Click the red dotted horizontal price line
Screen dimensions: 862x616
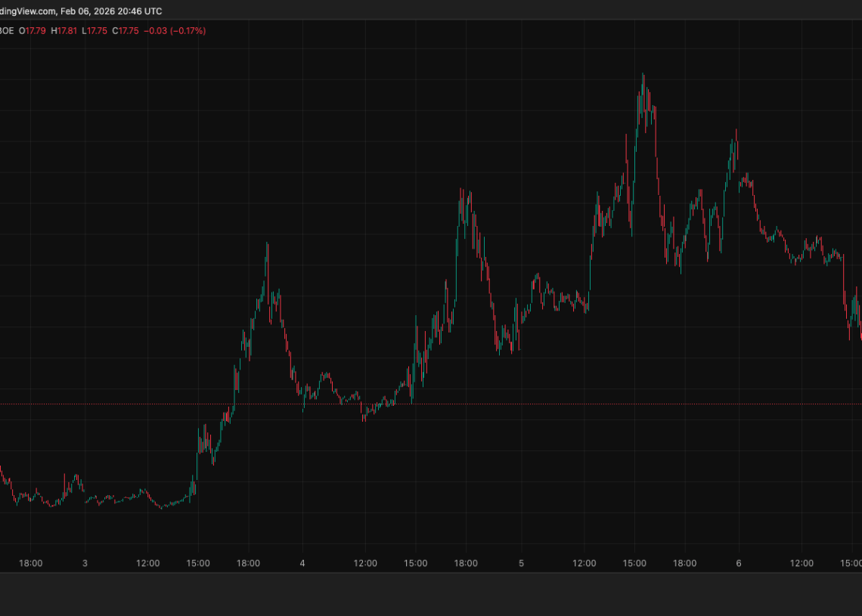tap(529, 404)
